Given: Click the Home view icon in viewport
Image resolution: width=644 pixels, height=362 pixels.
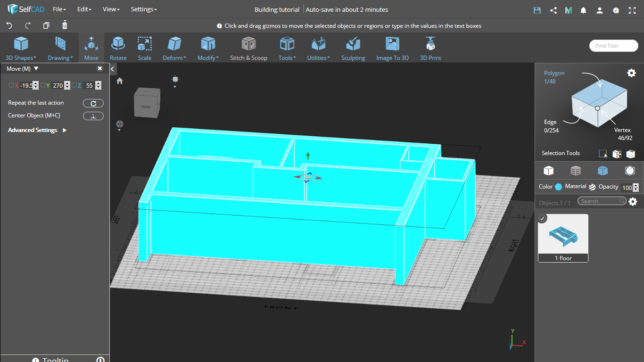Looking at the screenshot, I should [120, 81].
